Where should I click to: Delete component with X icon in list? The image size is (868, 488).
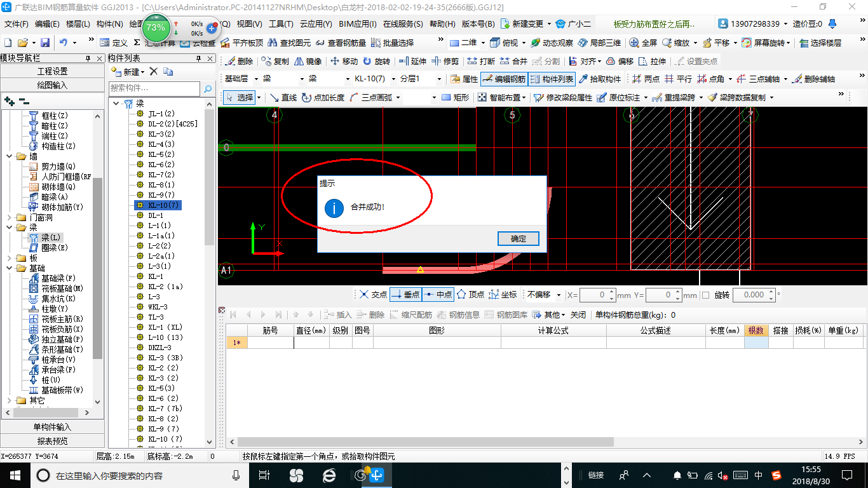coord(154,72)
